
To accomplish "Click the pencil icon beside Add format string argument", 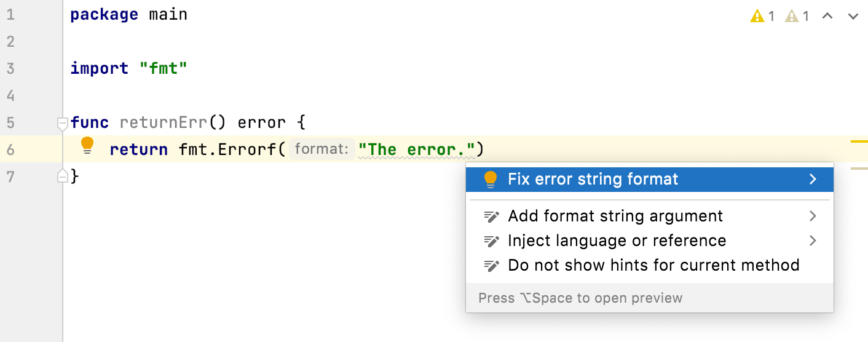I will click(491, 217).
